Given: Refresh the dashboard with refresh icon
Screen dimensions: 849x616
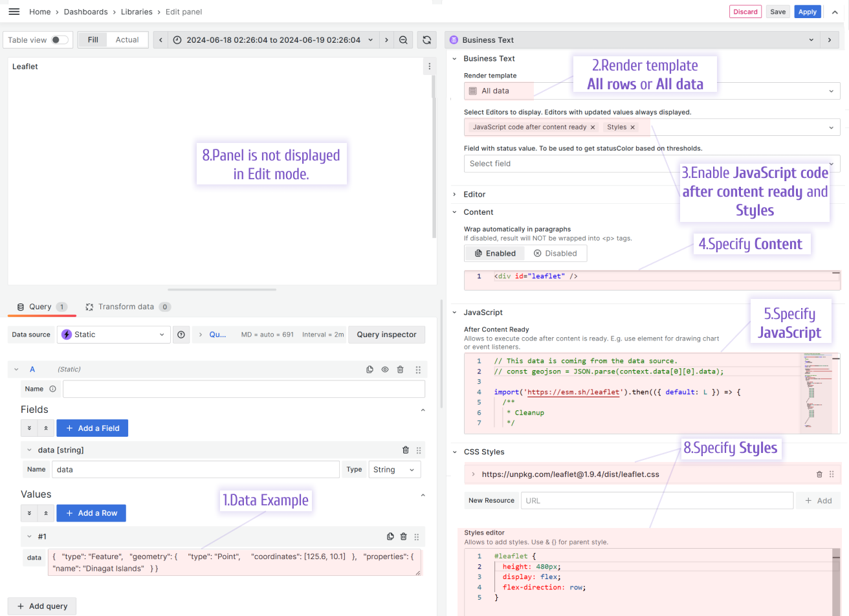Looking at the screenshot, I should pos(426,39).
